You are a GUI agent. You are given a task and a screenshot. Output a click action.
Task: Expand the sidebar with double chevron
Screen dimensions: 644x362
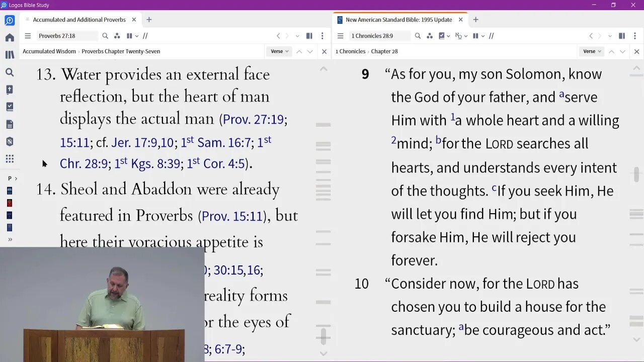[x=10, y=239]
